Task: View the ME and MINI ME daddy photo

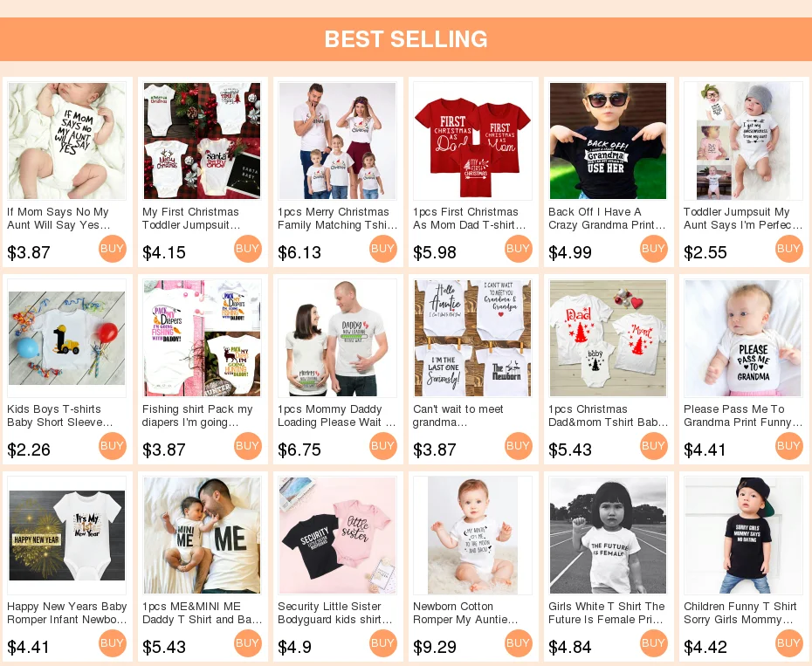Action: pyautogui.click(x=202, y=535)
